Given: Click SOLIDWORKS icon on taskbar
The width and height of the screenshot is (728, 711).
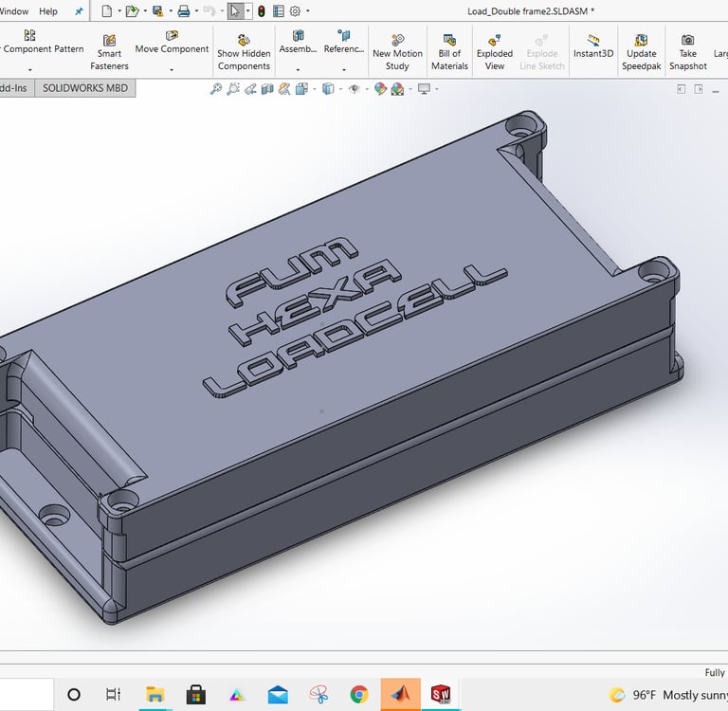Looking at the screenshot, I should click(441, 695).
